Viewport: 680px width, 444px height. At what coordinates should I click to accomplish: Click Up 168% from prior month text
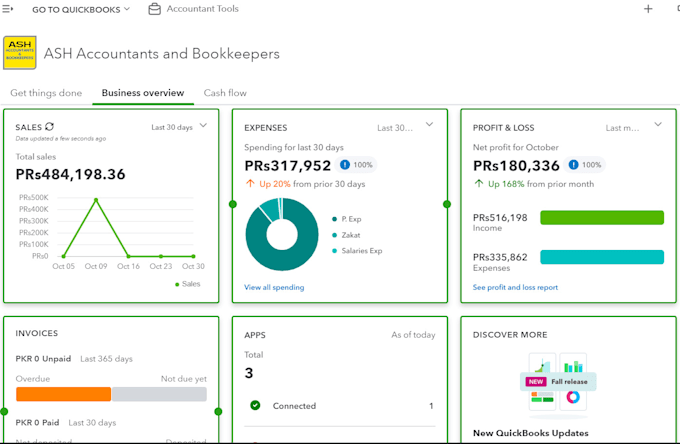click(541, 184)
